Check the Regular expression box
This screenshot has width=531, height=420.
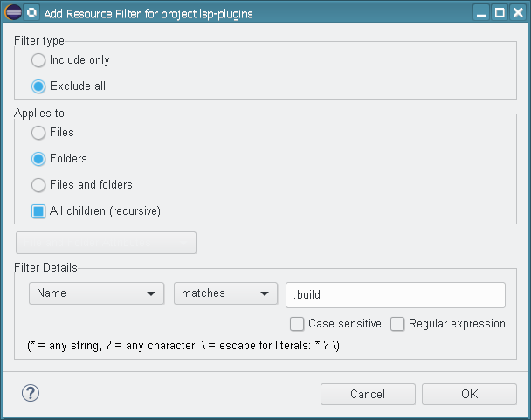point(397,324)
